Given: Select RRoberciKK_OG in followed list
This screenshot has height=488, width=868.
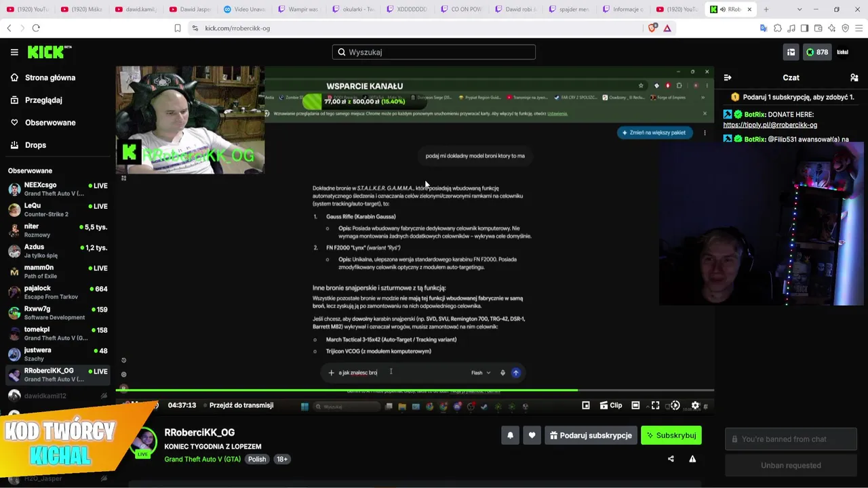Looking at the screenshot, I should tap(58, 375).
